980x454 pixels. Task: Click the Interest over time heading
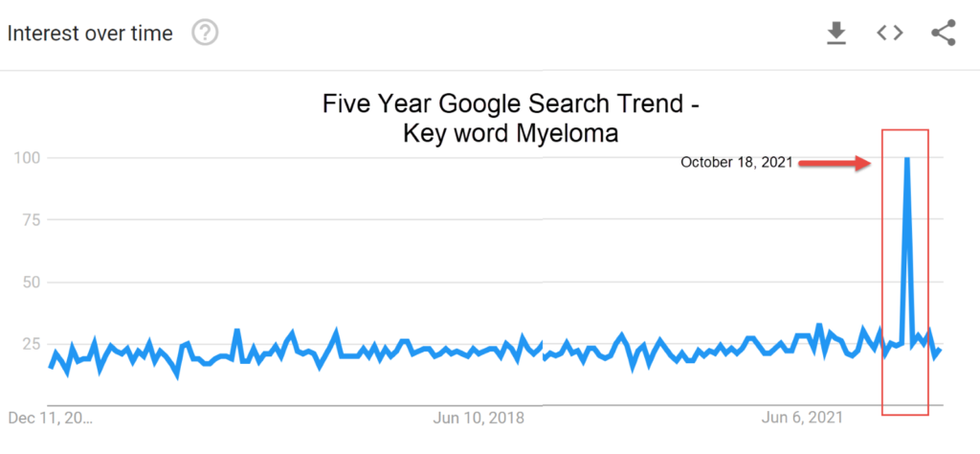tap(90, 34)
